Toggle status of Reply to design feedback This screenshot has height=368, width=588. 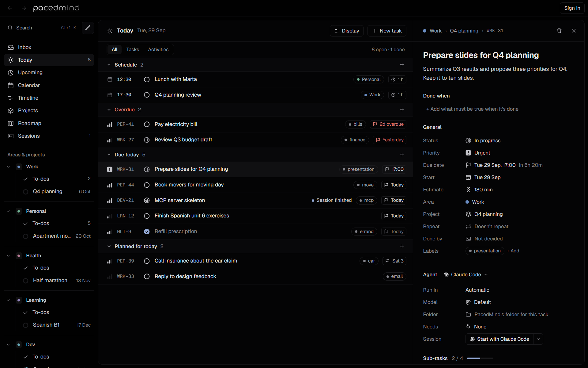(147, 276)
